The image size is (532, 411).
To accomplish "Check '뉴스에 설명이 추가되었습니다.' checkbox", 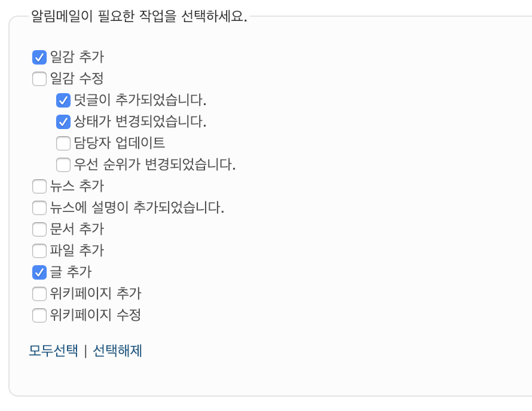I will [x=39, y=208].
